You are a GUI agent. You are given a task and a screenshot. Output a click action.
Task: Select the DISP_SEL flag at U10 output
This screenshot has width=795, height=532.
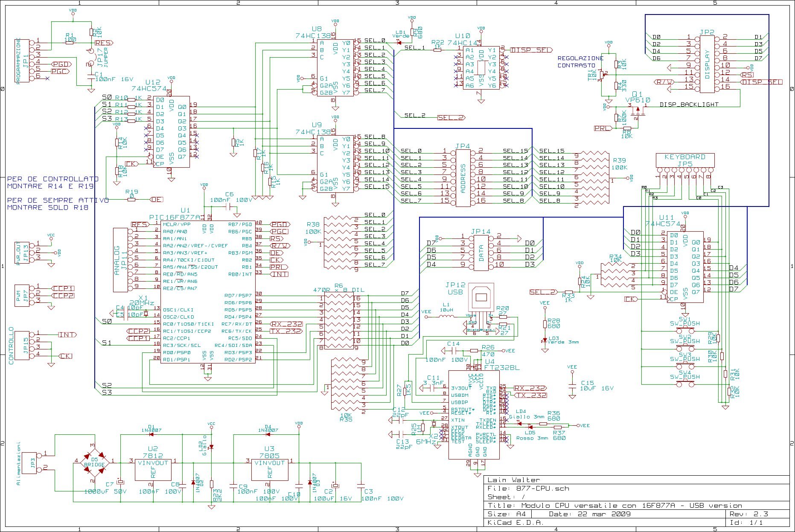[x=531, y=50]
